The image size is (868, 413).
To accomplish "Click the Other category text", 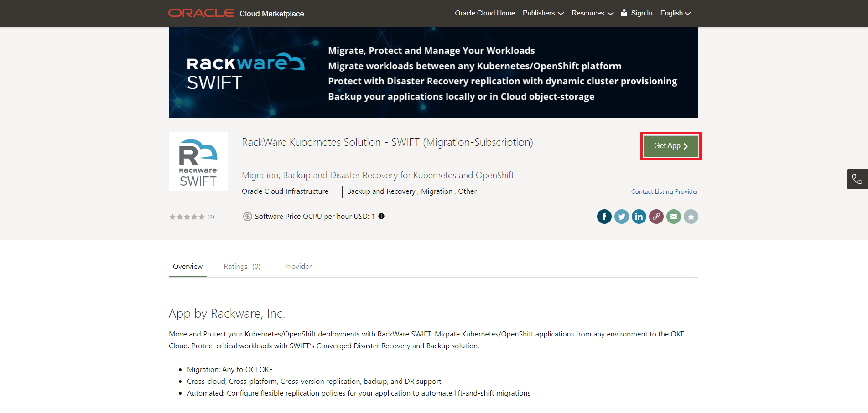I will coord(467,191).
